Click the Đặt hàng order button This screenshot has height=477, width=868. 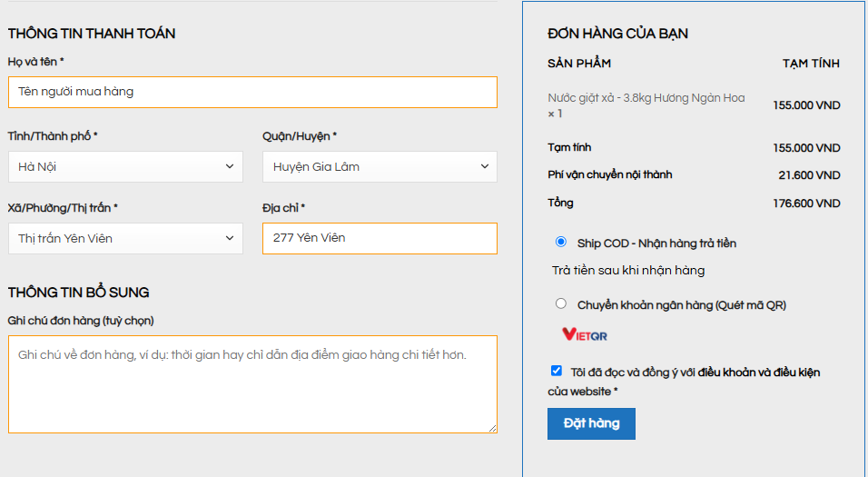pyautogui.click(x=591, y=423)
